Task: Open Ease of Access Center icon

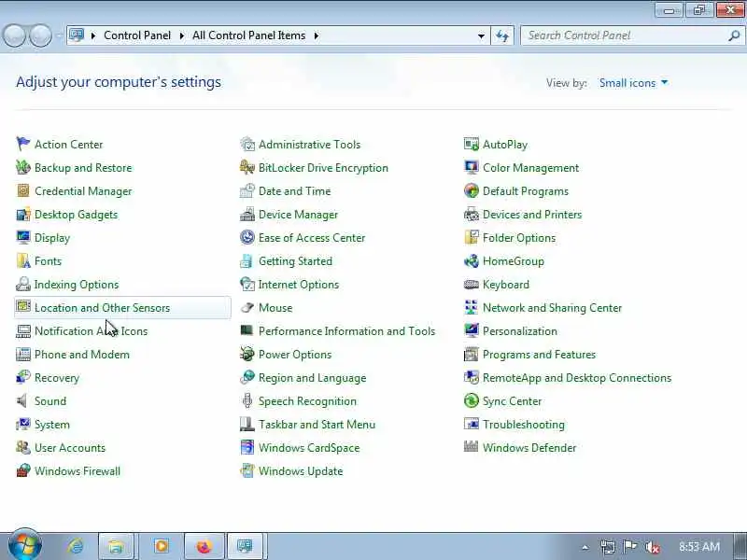Action: point(247,237)
